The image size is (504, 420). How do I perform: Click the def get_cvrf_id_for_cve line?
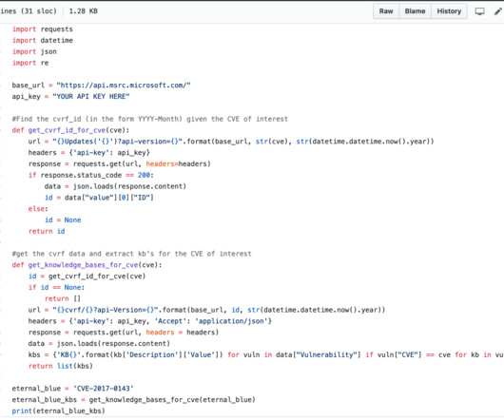[70, 130]
